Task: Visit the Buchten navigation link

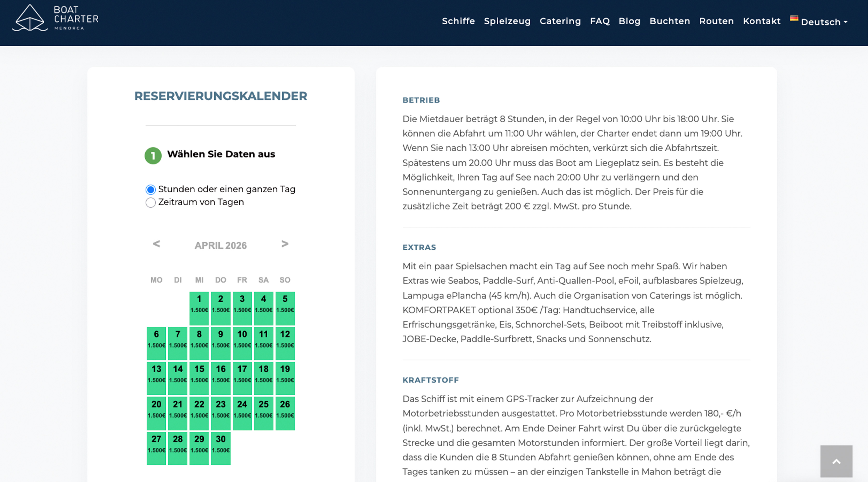Action: click(x=670, y=21)
